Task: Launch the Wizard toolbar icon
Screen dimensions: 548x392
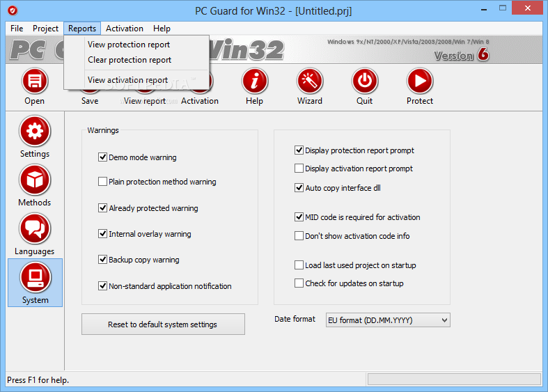Action: [310, 81]
